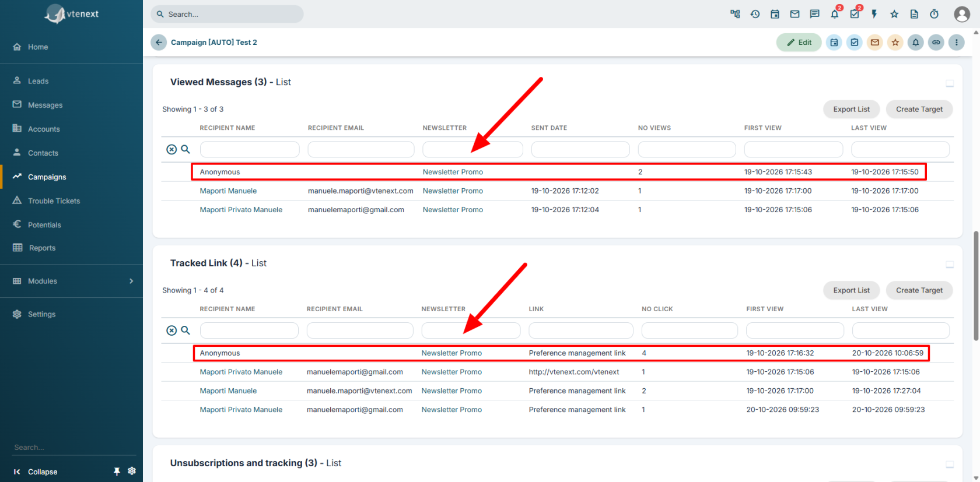Open Maporti Manuele link in Viewed Messages
Screen dimensions: 980x482
228,191
